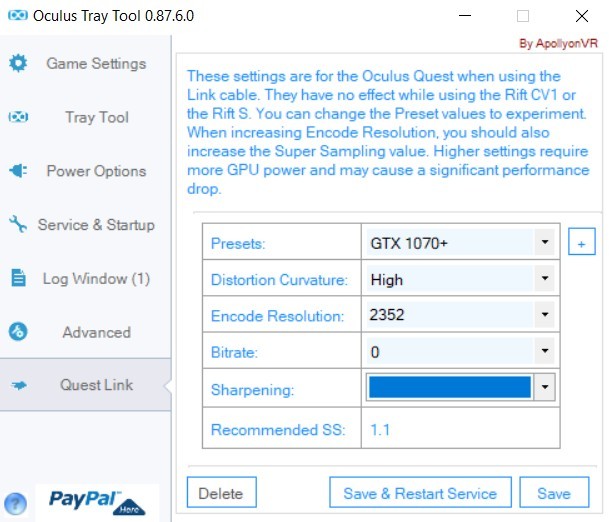Click the Service & Startup wrench icon
This screenshot has height=522, width=609.
click(18, 224)
